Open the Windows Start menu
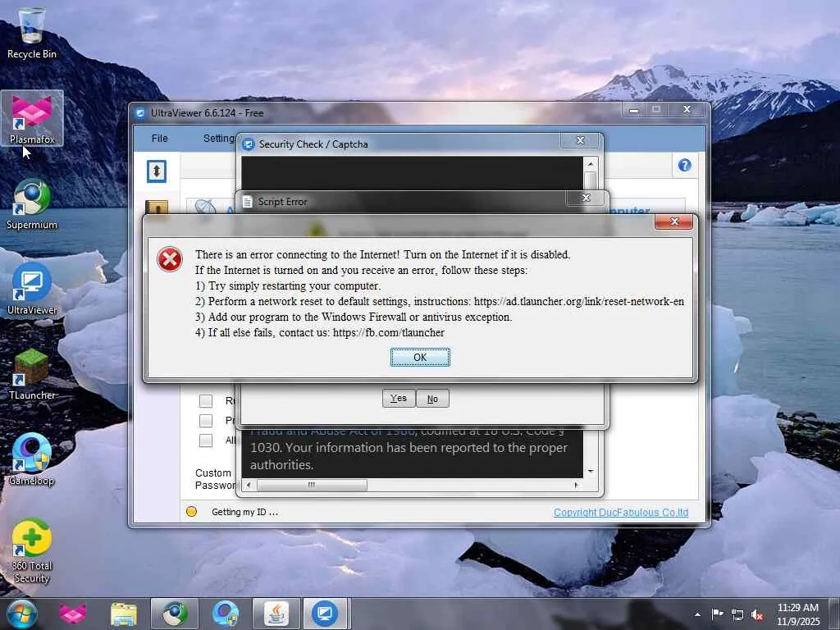This screenshot has height=630, width=840. point(22,614)
